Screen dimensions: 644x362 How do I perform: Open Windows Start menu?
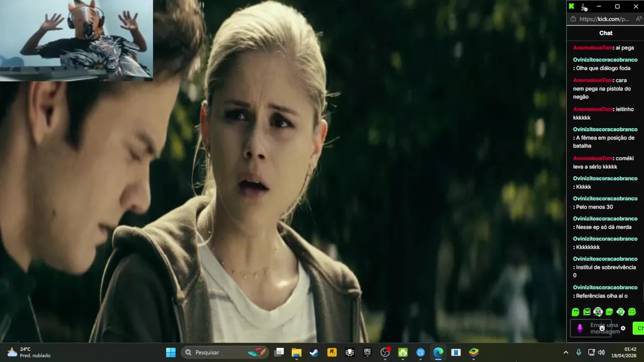(171, 352)
